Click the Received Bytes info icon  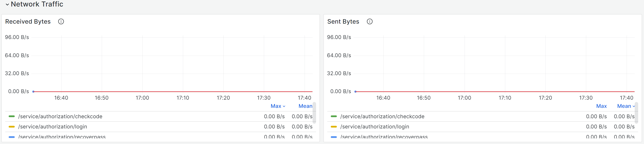click(61, 21)
